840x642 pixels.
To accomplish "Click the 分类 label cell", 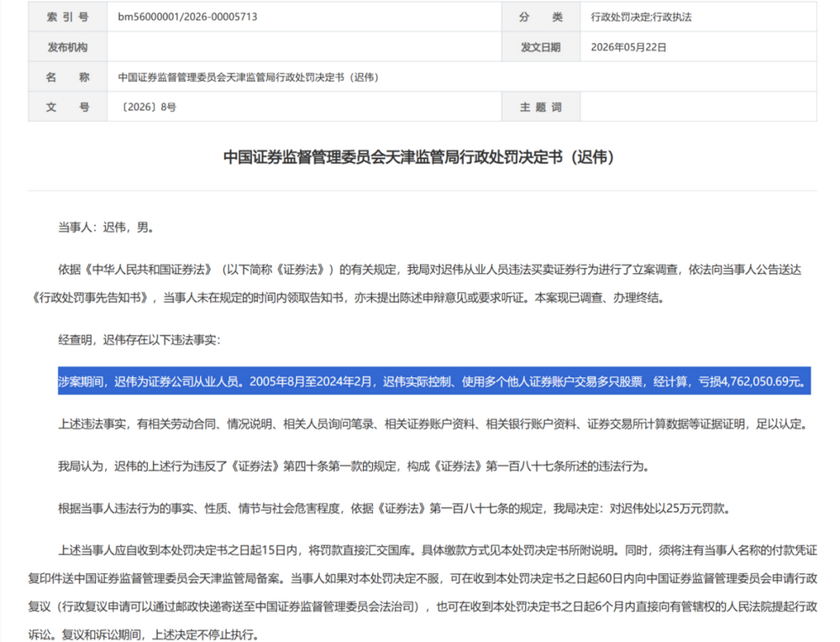I will point(541,17).
